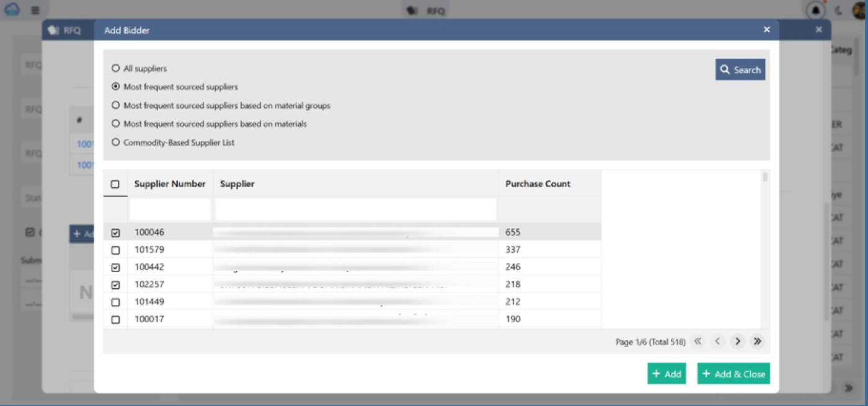Toggle the select-all header checkbox
Screen dimensions: 868x406
pyautogui.click(x=115, y=184)
